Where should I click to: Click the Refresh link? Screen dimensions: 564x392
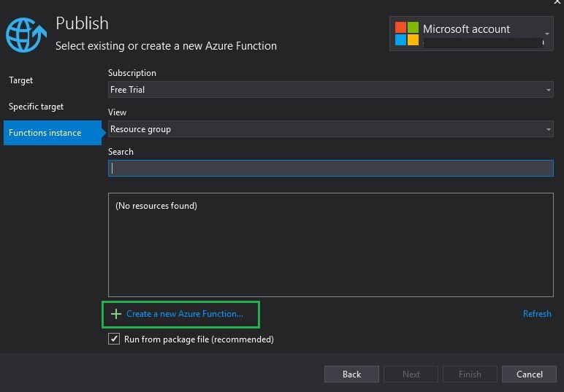click(x=537, y=314)
